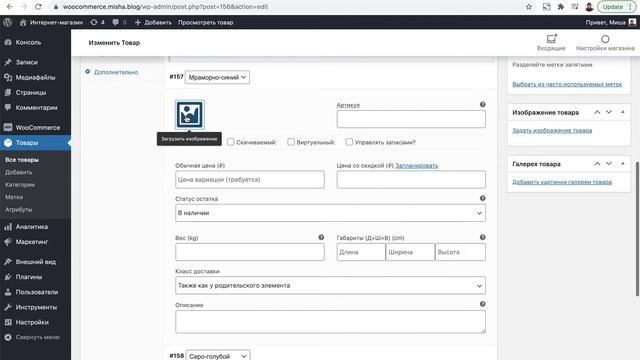Open Комментарии in the sidebar
The height and width of the screenshot is (360, 640).
click(36, 107)
